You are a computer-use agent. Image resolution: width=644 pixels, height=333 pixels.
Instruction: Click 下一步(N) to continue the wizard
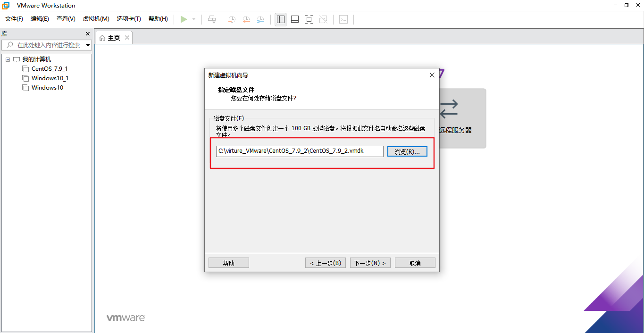point(370,263)
